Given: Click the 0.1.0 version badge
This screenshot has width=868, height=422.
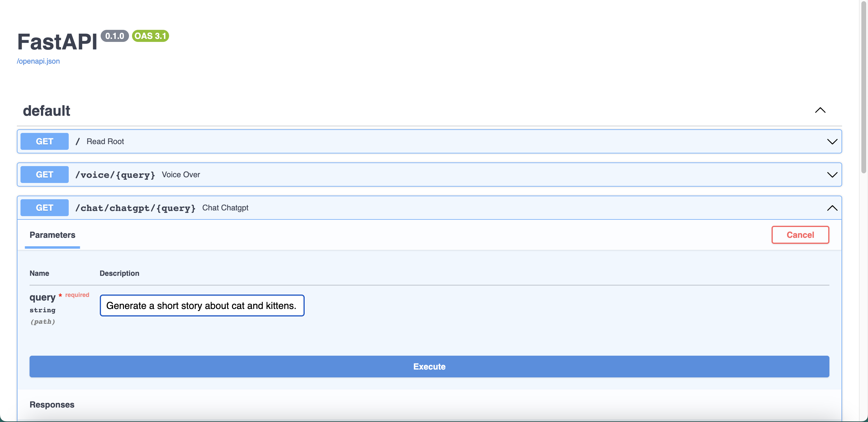Looking at the screenshot, I should (115, 36).
